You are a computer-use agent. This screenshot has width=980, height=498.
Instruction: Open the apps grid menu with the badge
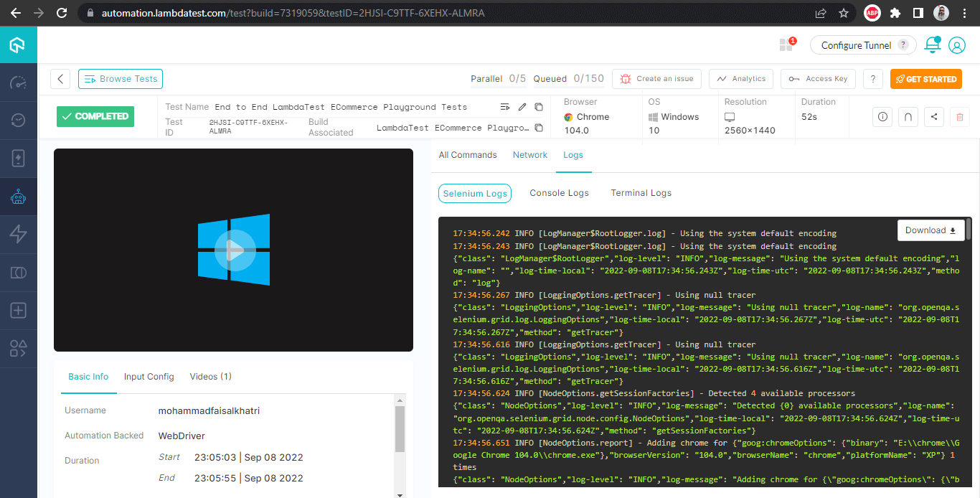point(786,44)
